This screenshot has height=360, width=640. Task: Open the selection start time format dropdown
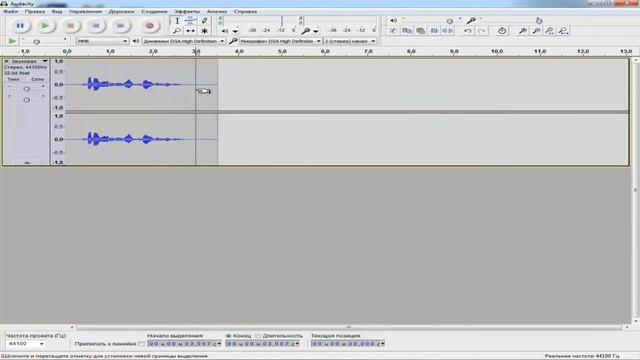(219, 344)
